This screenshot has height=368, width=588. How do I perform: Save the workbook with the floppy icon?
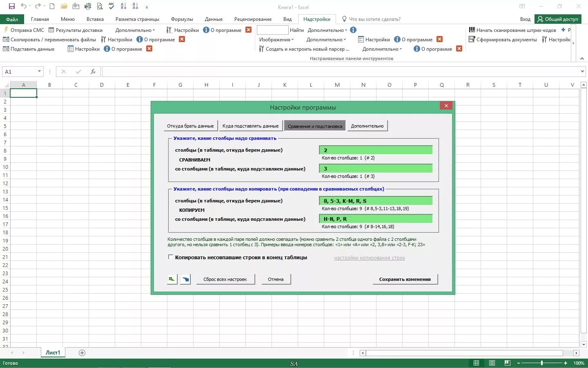coord(12,6)
